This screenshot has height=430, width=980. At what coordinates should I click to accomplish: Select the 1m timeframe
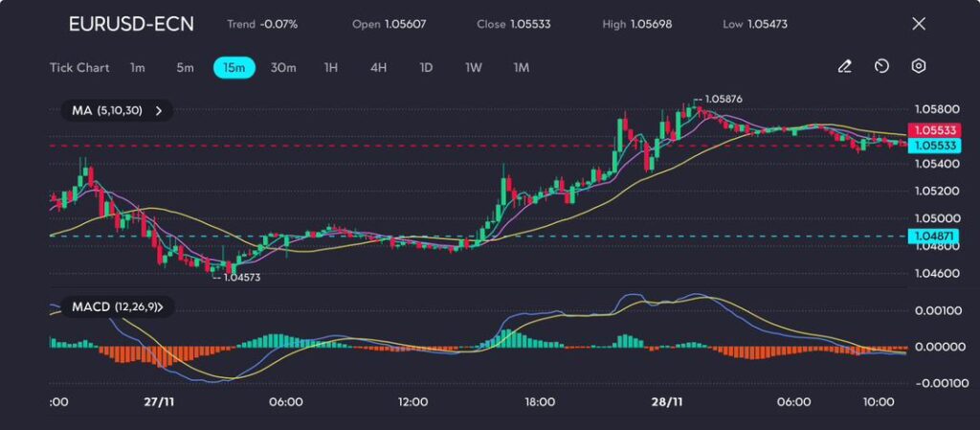pyautogui.click(x=138, y=68)
